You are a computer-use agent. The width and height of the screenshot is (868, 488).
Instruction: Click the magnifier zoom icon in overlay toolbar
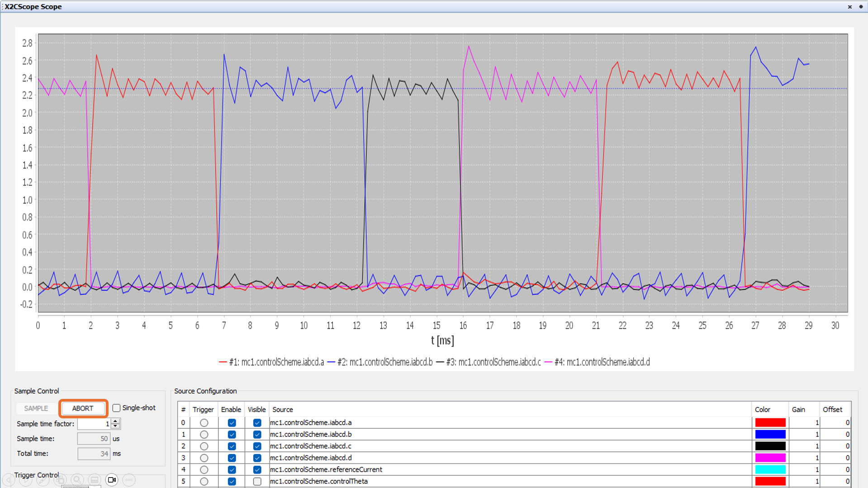click(x=77, y=480)
